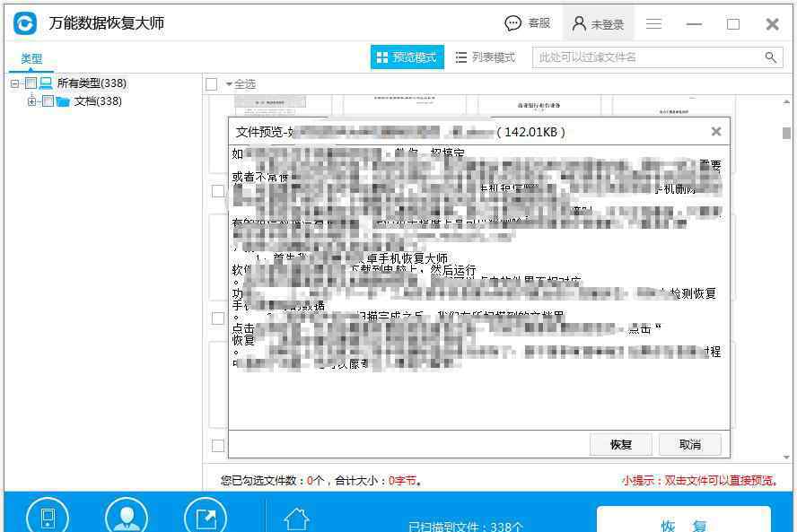Select the 所有类型(338) tree label
Viewport: 797px width, 532px height.
tap(92, 83)
